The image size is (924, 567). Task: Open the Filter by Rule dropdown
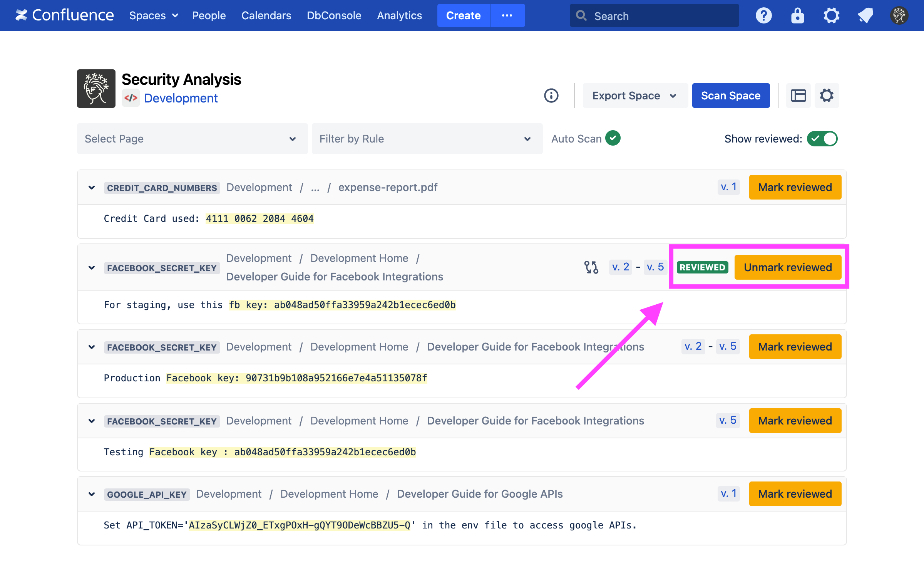point(427,139)
